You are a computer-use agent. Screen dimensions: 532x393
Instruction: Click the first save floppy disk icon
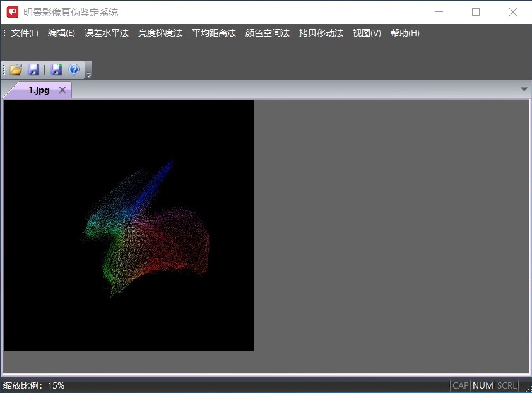[x=34, y=70]
